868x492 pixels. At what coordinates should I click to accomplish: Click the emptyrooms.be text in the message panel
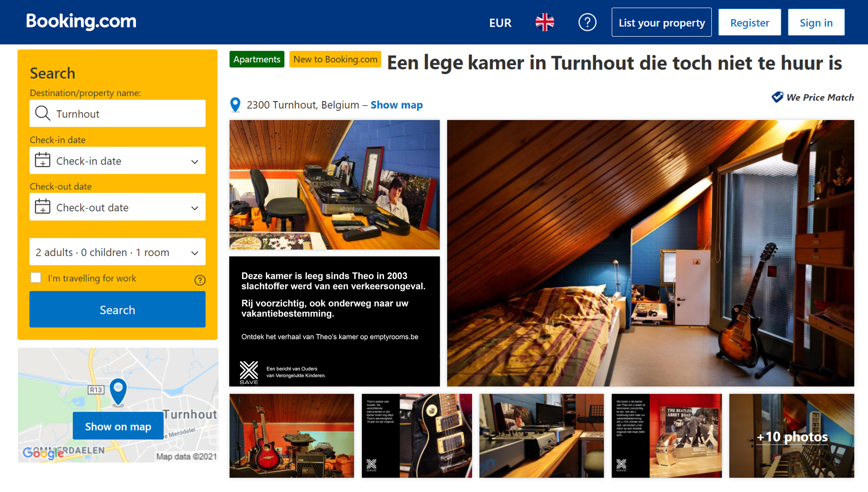tap(394, 337)
